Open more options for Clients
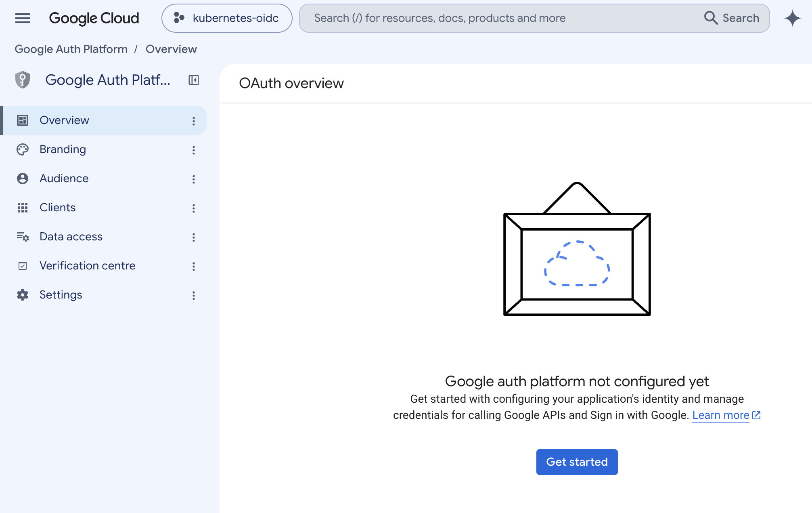Image resolution: width=812 pixels, height=513 pixels. coord(194,208)
